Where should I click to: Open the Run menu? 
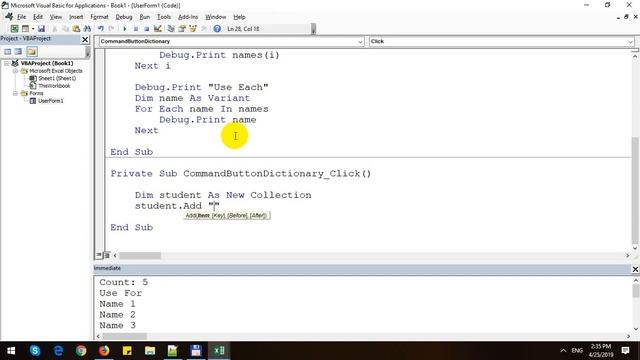pyautogui.click(x=144, y=17)
